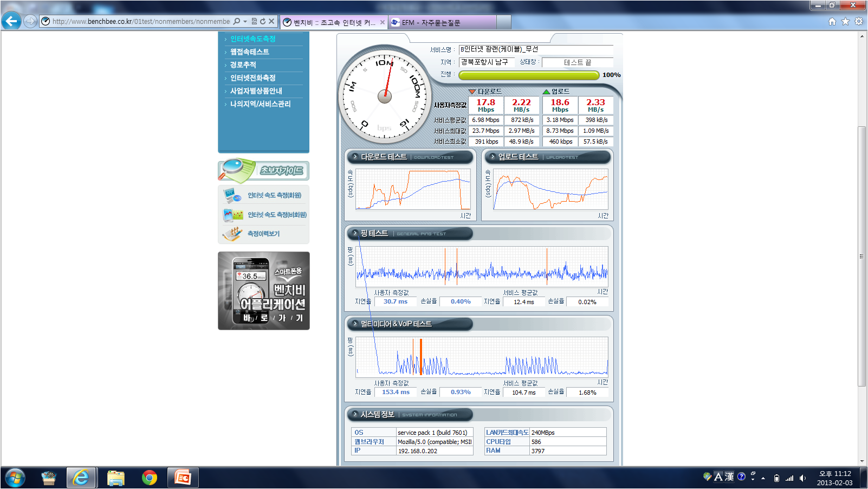Open 사업자별상품안내 in the side menu

256,91
